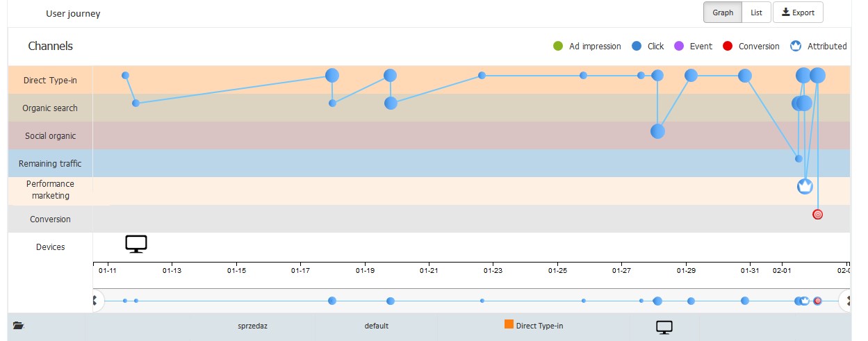Click the Social organic click bubble
Image resolution: width=868 pixels, height=341 pixels.
coord(657,131)
